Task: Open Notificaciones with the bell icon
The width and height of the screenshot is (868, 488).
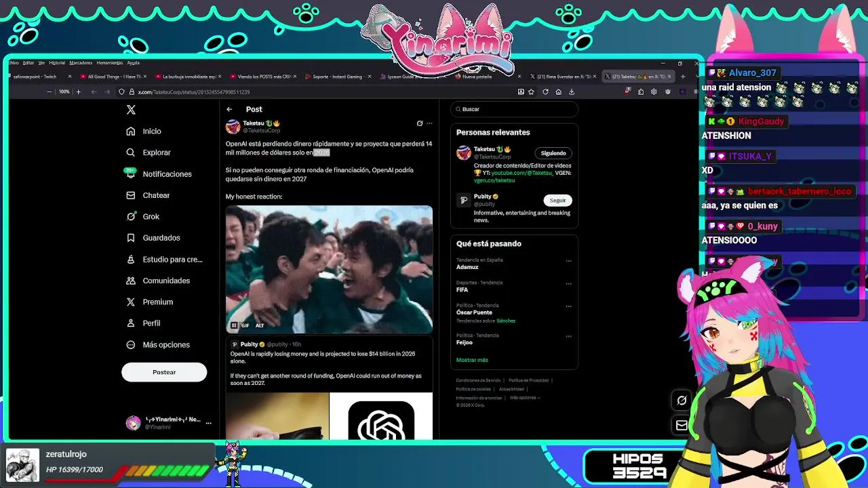Action: [159, 174]
